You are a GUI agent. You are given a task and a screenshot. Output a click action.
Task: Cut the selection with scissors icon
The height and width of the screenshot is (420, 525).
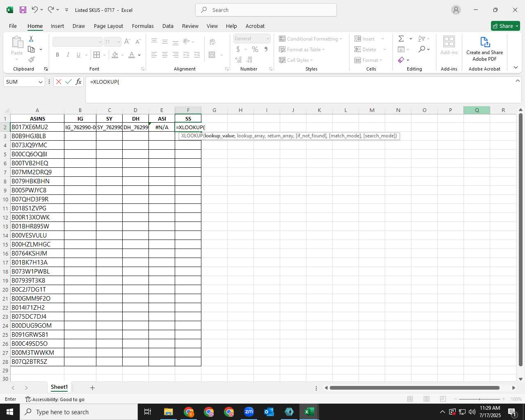(x=31, y=39)
